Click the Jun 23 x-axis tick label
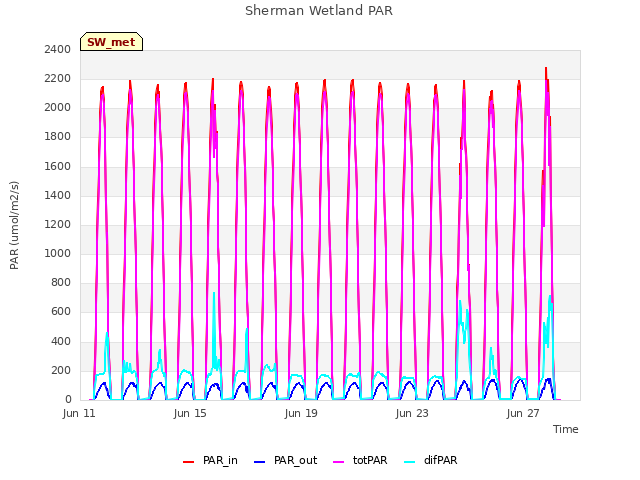 (412, 413)
